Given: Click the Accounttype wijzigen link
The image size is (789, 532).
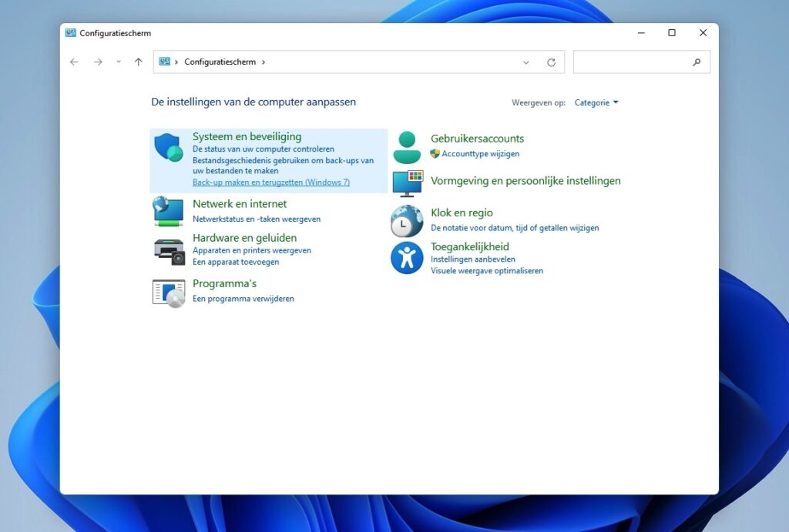Looking at the screenshot, I should point(481,154).
